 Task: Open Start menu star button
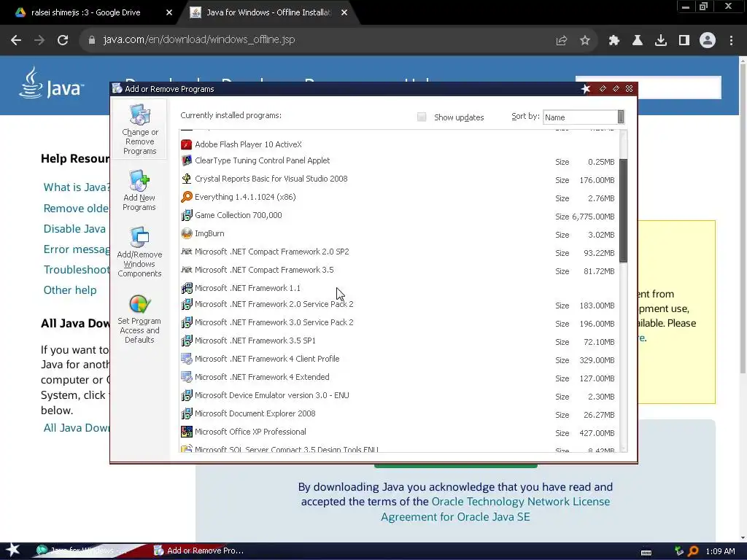tap(13, 550)
